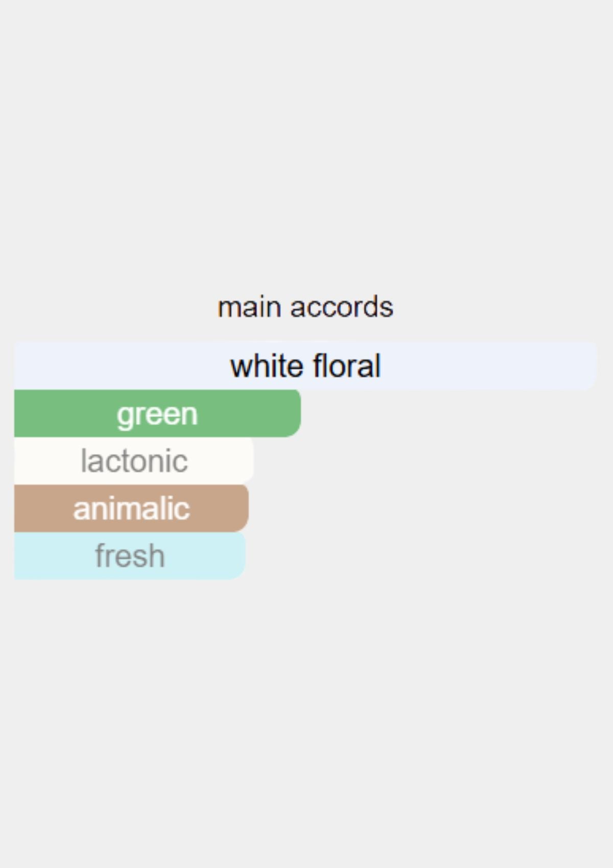Click the "white floral" text label
The height and width of the screenshot is (868, 613).
tap(305, 366)
